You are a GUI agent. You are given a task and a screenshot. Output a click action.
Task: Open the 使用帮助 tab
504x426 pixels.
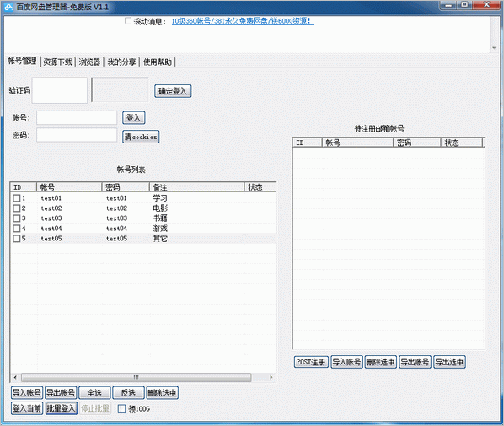tap(158, 62)
